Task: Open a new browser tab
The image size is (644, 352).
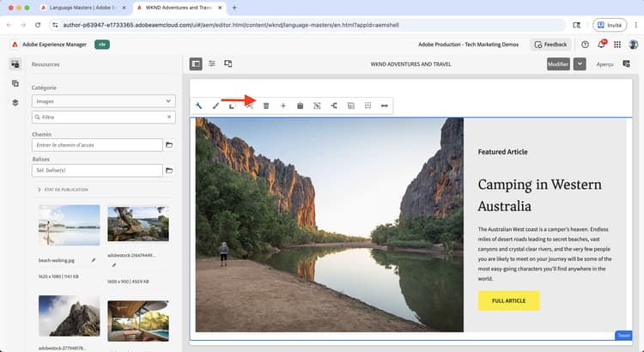Action: coord(234,8)
